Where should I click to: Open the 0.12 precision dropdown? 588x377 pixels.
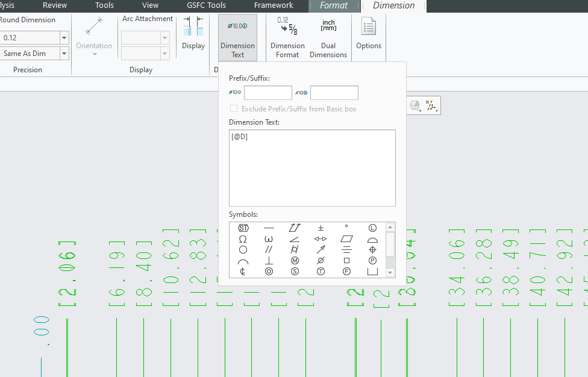pos(64,37)
